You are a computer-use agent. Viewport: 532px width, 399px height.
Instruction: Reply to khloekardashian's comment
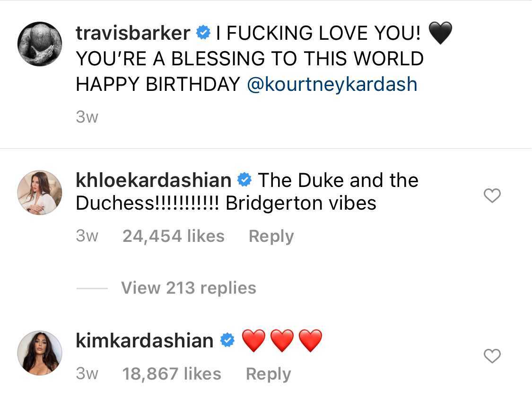click(x=271, y=236)
